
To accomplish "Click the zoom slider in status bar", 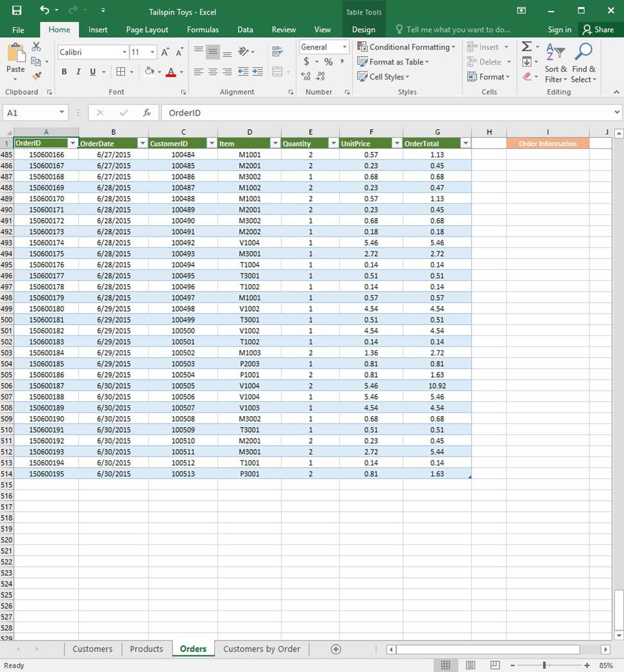I will 544,666.
